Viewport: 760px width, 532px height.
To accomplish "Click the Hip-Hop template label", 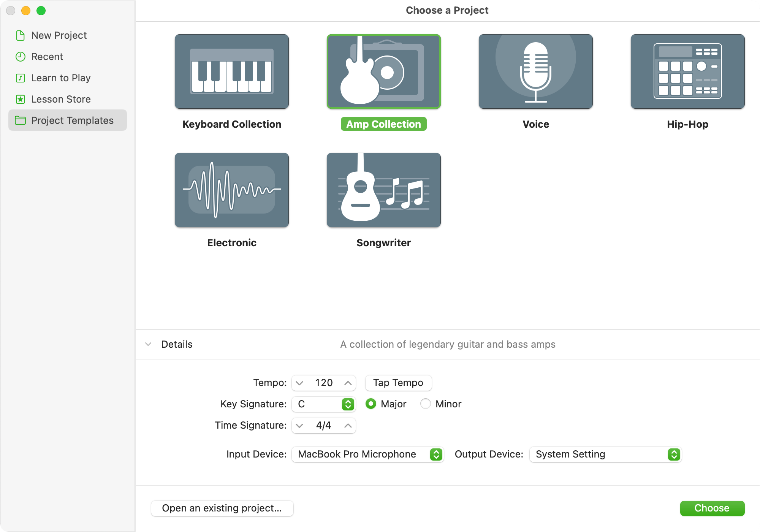I will [688, 124].
